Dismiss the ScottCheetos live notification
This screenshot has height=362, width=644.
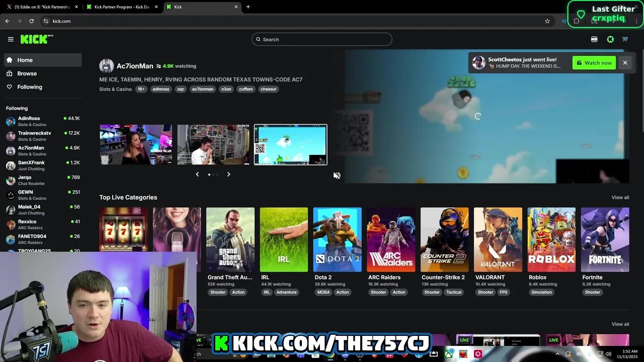coord(625,63)
